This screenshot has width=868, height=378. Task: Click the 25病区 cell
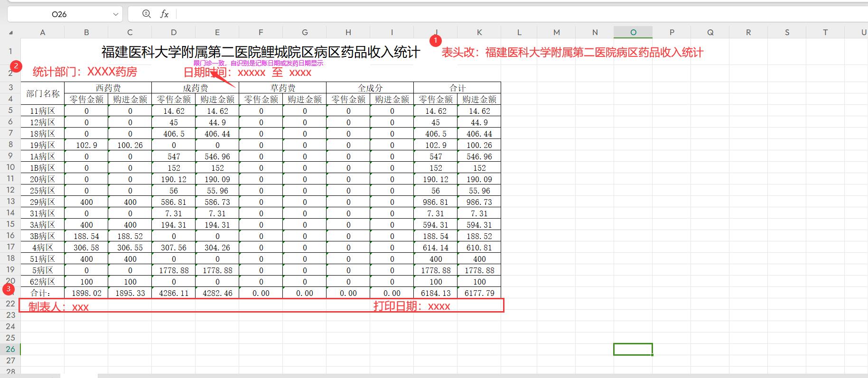[43, 191]
